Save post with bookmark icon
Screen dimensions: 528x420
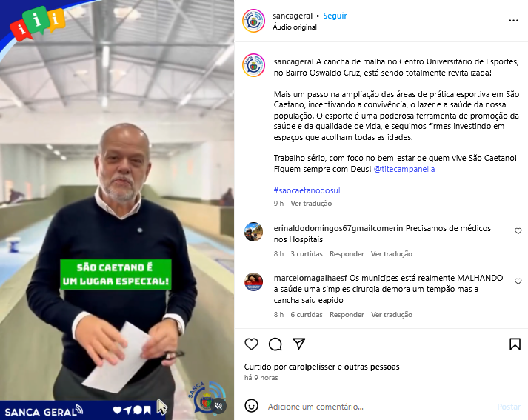click(x=515, y=344)
